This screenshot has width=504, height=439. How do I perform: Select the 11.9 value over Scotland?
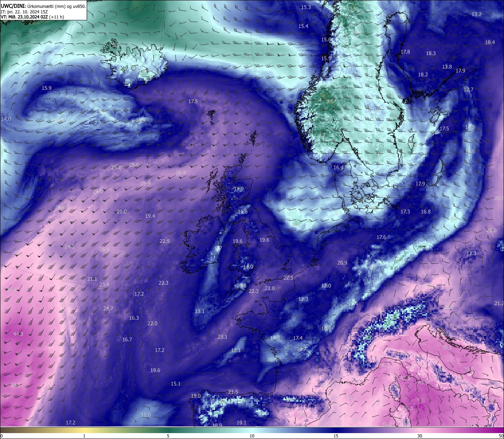239,189
